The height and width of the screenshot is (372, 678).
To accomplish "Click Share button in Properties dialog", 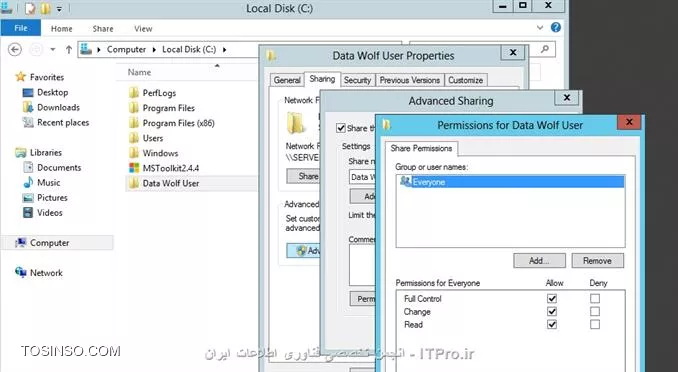I will point(304,176).
